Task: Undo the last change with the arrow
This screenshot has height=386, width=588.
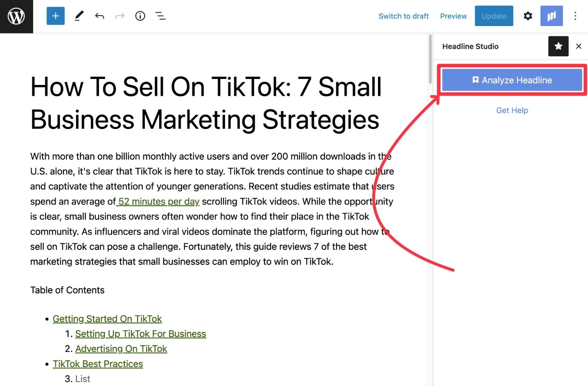Action: [x=100, y=16]
